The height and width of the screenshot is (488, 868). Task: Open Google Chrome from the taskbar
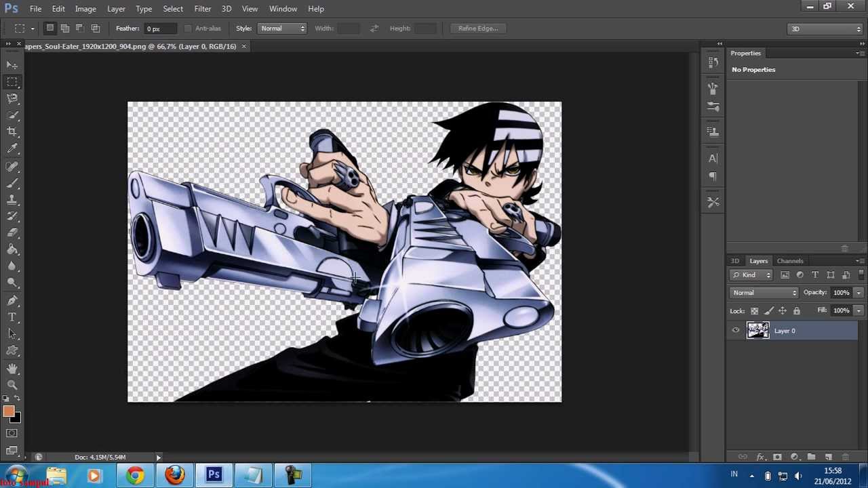[x=135, y=476]
